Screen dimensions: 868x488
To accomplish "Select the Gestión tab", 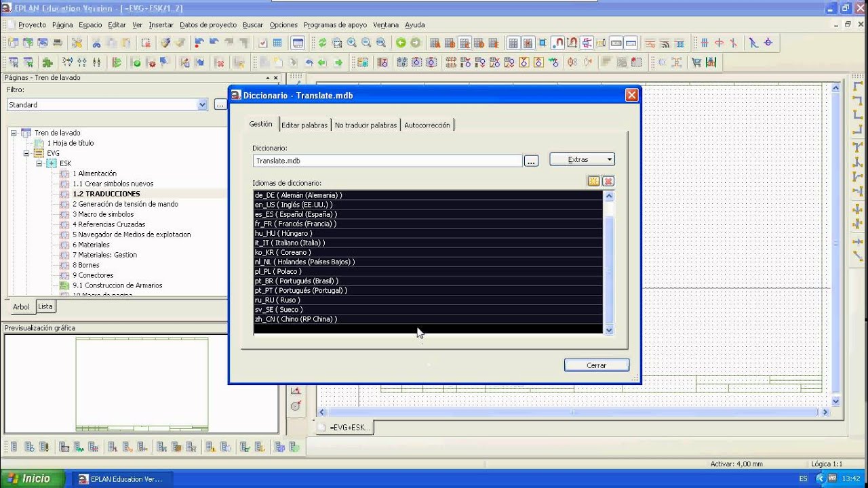I will (x=260, y=124).
